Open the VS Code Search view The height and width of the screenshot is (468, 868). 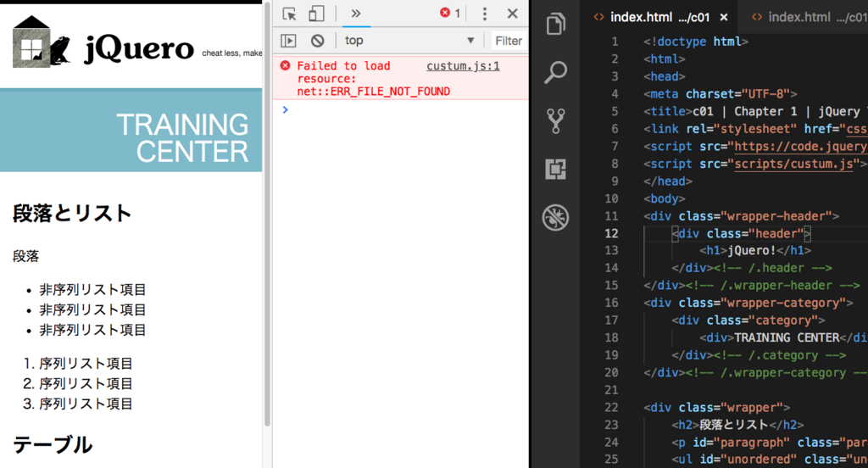556,72
